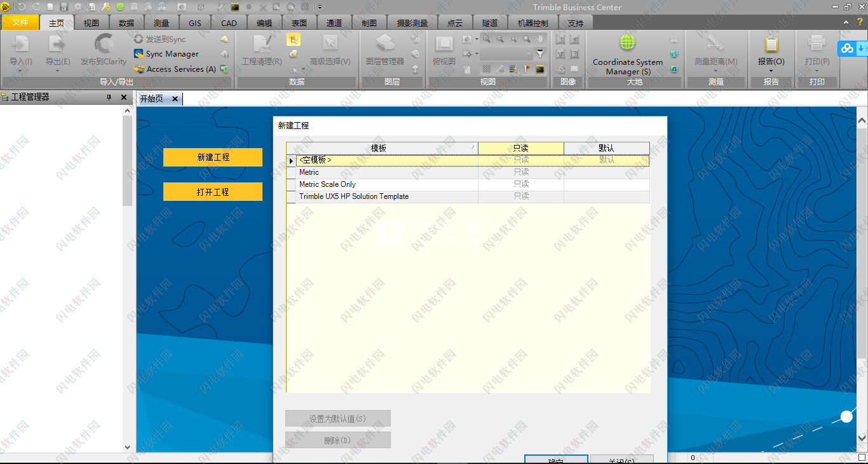Click the red flag icon in 视图 group
Image resolution: width=868 pixels, height=464 pixels.
[x=527, y=69]
